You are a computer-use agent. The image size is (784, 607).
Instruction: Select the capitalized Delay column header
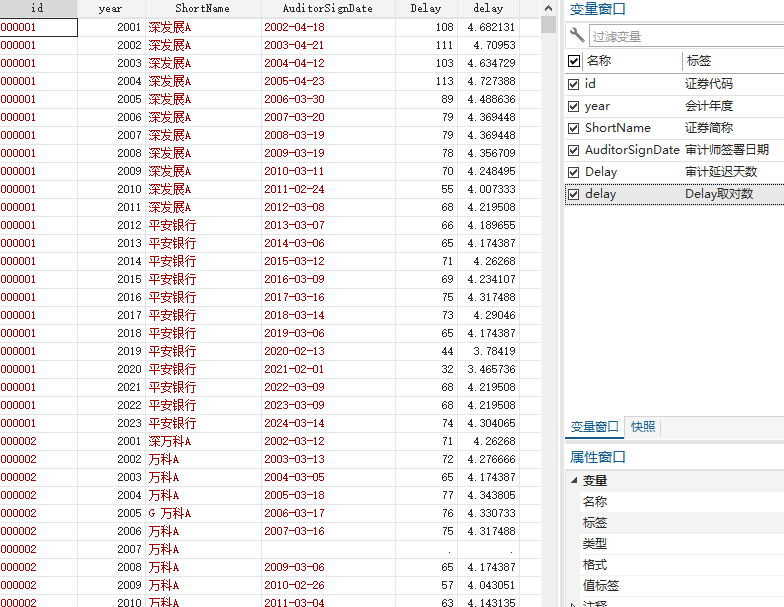[426, 8]
